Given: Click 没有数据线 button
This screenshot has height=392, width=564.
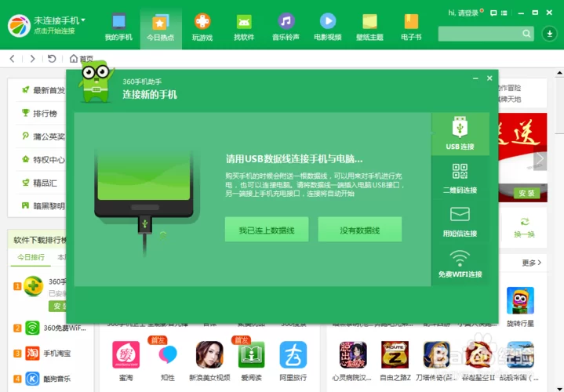Looking at the screenshot, I should tap(360, 230).
